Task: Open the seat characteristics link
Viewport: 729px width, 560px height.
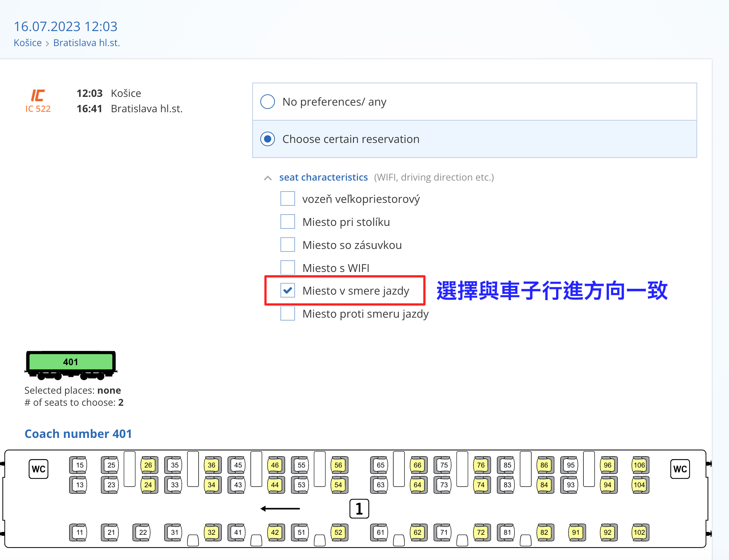Action: coord(323,177)
